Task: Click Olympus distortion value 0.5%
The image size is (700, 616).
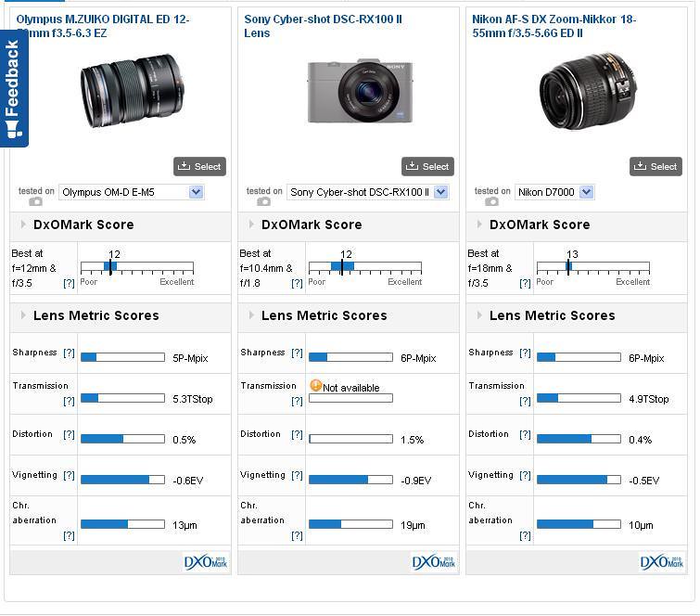Action: pos(185,440)
